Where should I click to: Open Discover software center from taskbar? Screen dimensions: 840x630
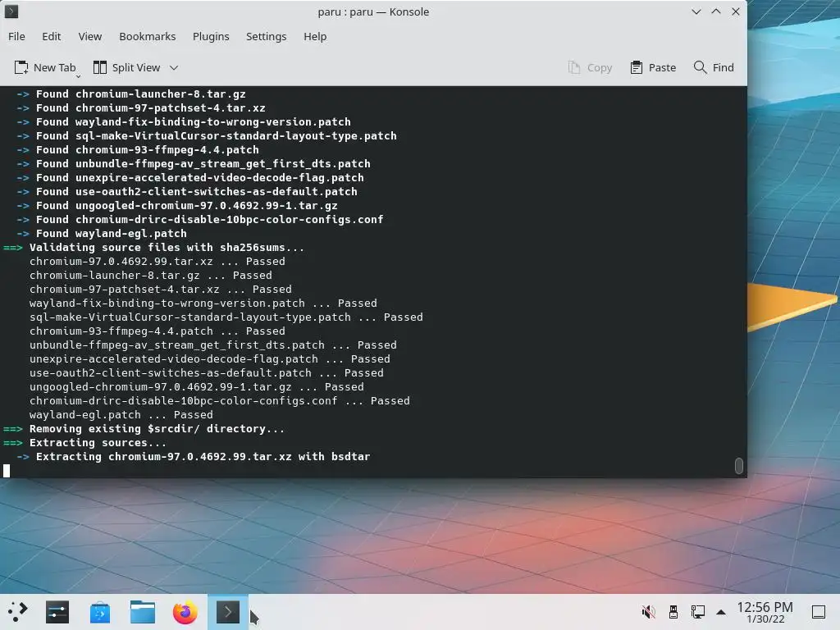[100, 612]
